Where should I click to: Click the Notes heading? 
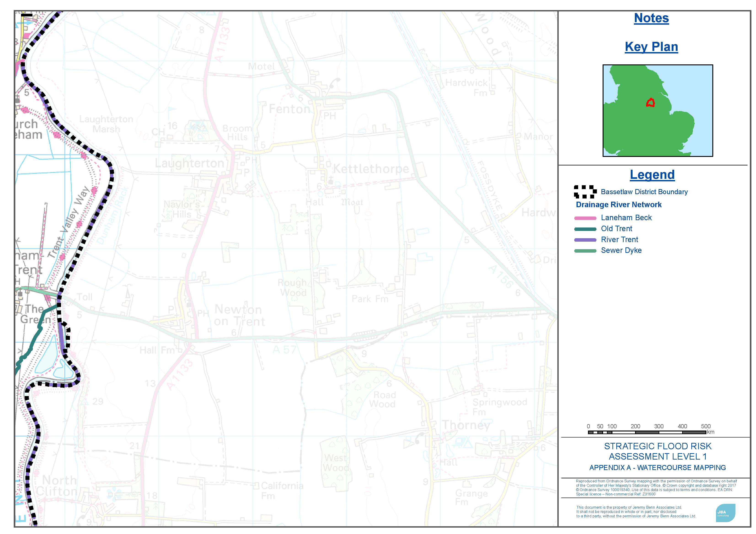(x=651, y=18)
